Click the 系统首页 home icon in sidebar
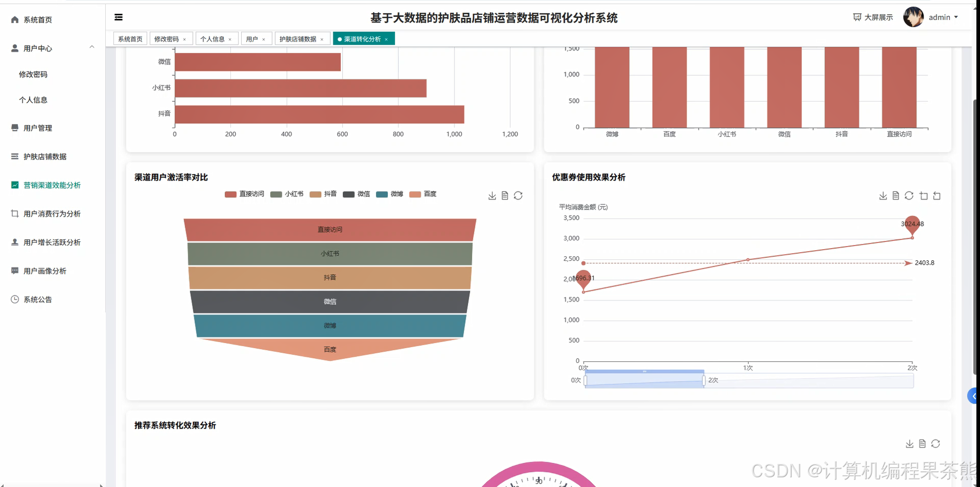The image size is (980, 487). click(x=15, y=19)
